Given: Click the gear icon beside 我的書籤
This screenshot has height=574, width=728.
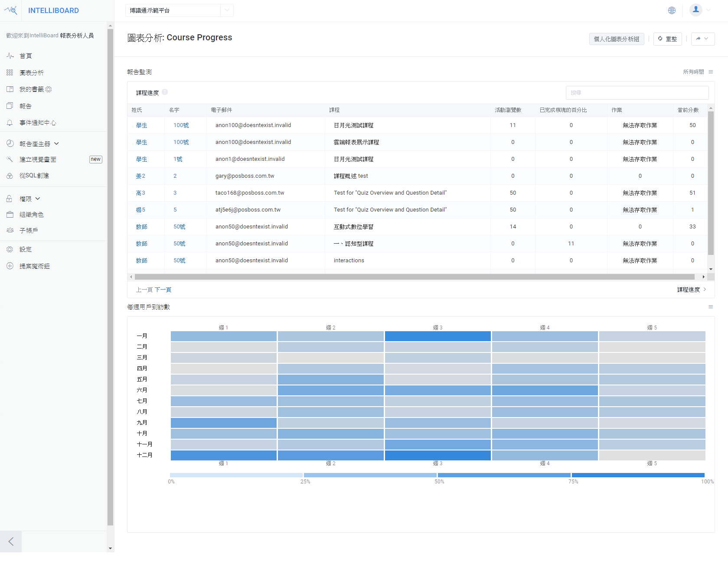Looking at the screenshot, I should click(49, 89).
